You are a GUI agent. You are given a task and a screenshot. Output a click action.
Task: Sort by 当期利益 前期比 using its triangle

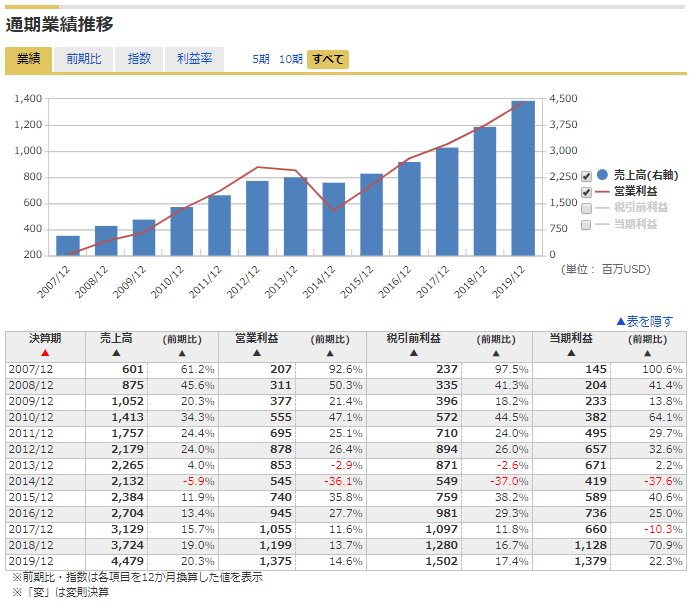(x=647, y=354)
